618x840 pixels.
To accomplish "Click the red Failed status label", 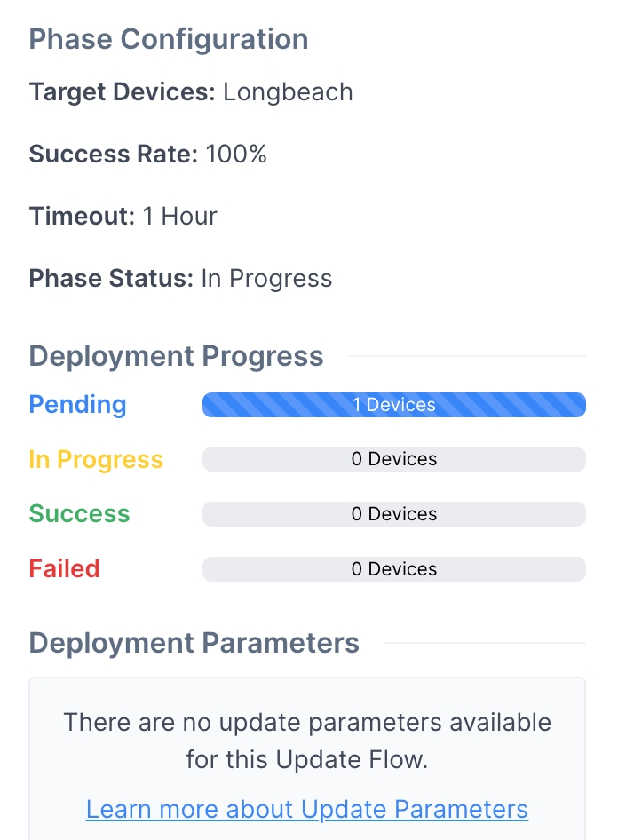I will point(64,569).
